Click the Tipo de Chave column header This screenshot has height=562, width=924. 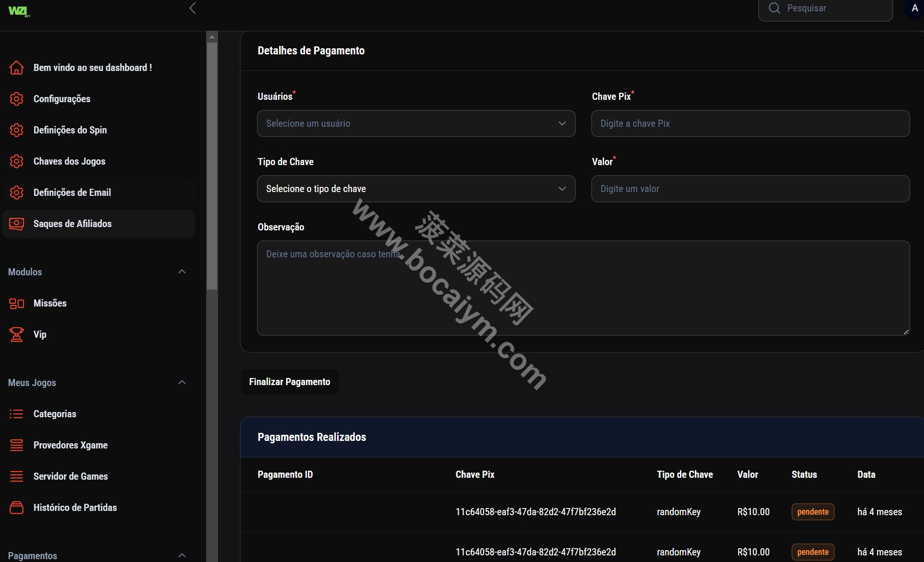click(x=685, y=474)
